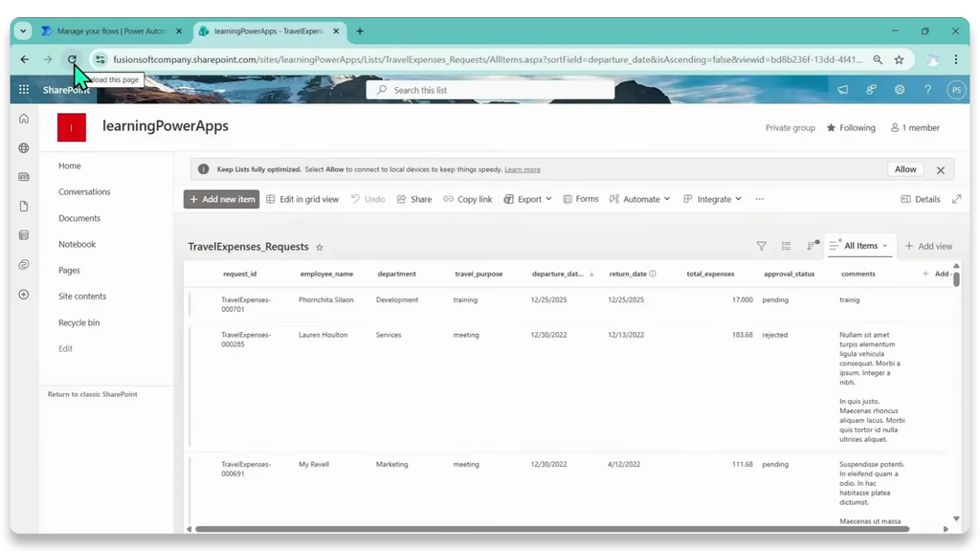Click the Allow button in the banner
The image size is (980, 551).
pos(905,169)
